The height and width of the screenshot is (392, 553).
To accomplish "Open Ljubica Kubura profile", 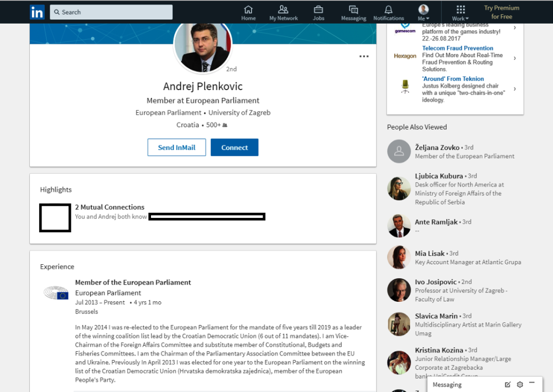I will point(439,176).
